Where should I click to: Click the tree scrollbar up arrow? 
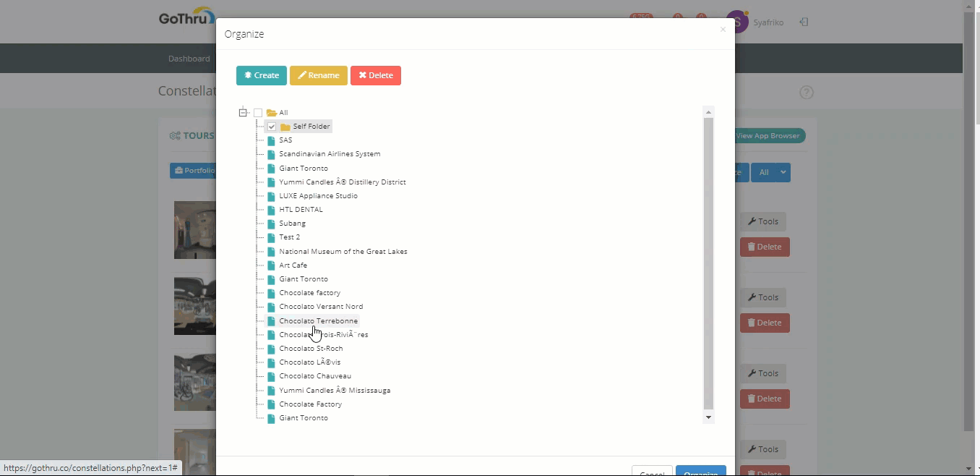point(708,112)
